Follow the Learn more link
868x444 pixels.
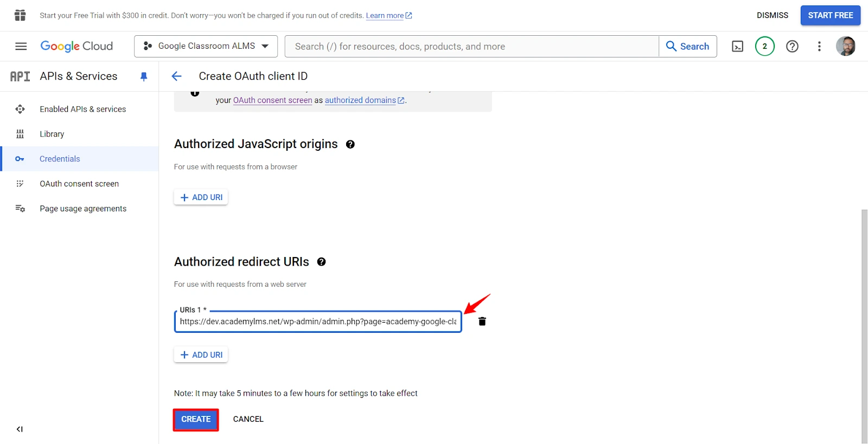(389, 16)
